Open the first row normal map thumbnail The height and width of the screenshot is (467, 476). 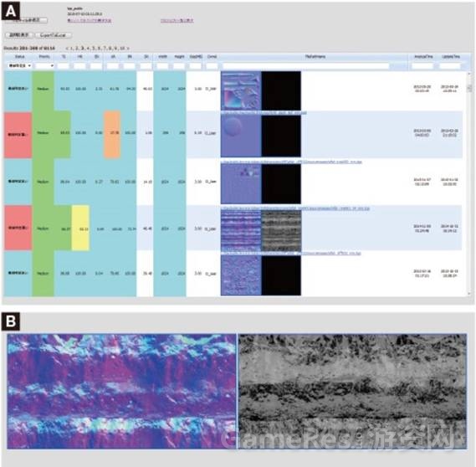(241, 90)
